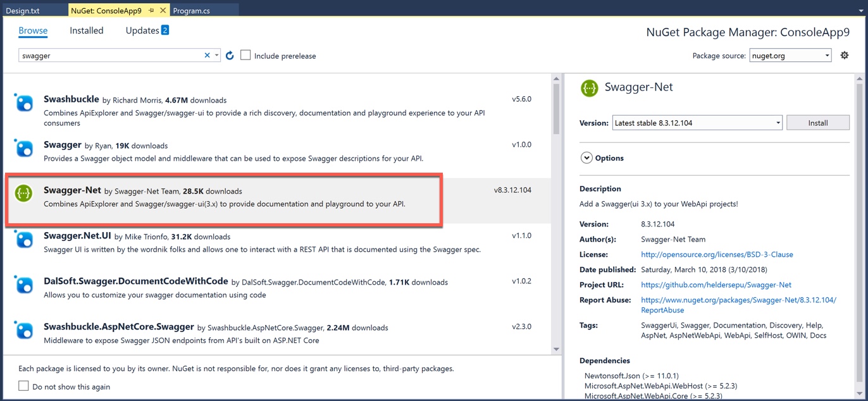Image resolution: width=868 pixels, height=401 pixels.
Task: Click the Microsoft.AspNet.WebApi.WebHost dependency entry
Action: pos(660,386)
